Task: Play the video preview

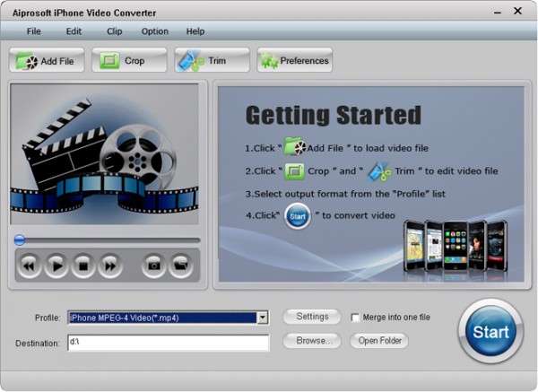Action: 56,266
